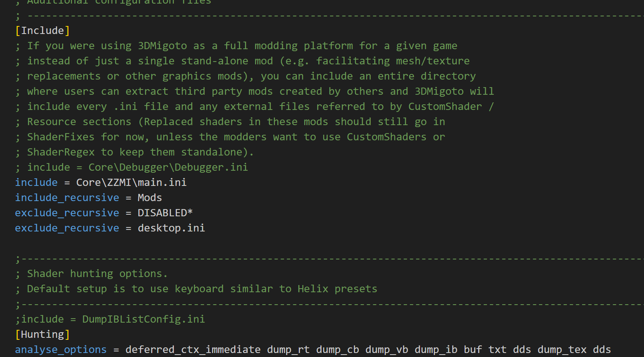
Task: Click the word "ShaderRegex" in the comment
Action: (x=61, y=152)
